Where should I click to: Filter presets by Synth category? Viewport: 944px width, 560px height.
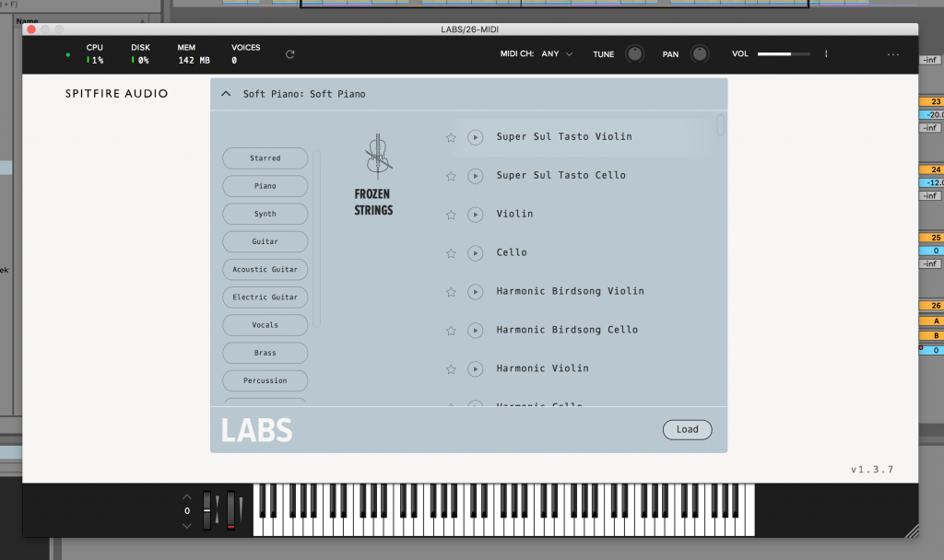(x=265, y=214)
